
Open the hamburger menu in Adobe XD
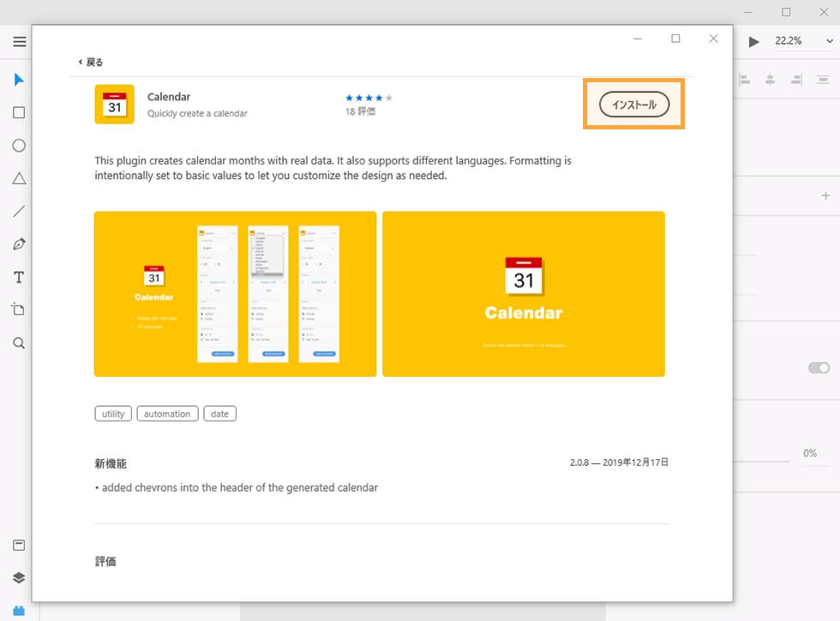19,41
